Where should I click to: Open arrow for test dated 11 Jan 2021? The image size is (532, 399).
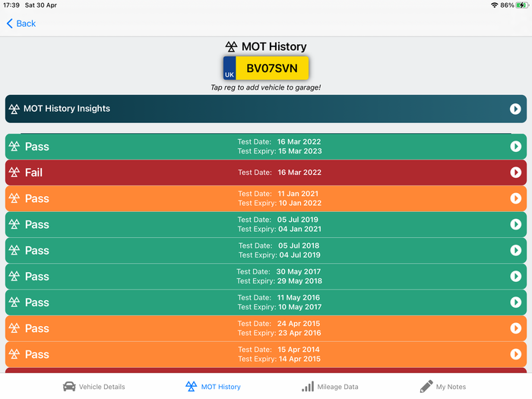coord(515,198)
